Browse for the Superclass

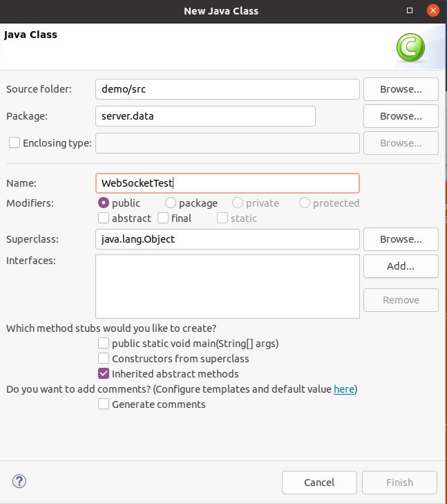click(401, 239)
